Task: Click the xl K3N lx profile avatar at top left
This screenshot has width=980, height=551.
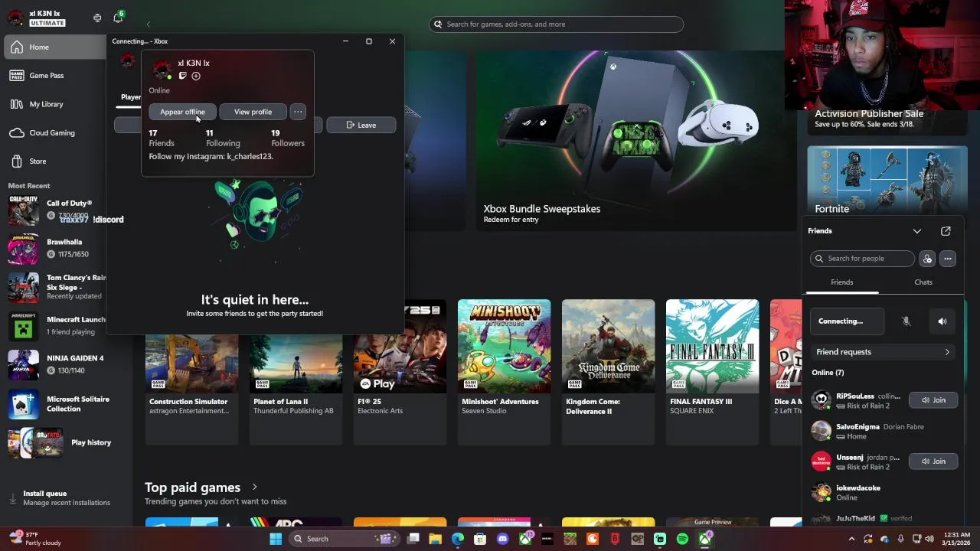Action: [x=15, y=18]
